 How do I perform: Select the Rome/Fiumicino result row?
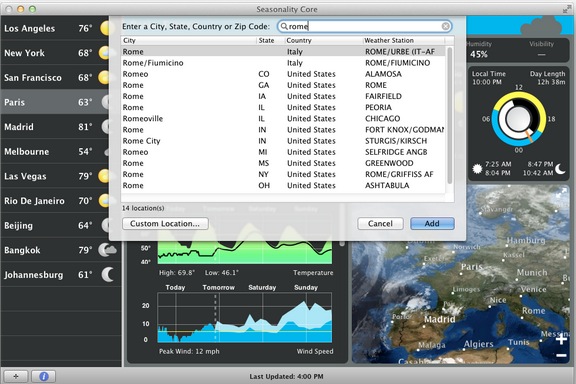[x=283, y=63]
